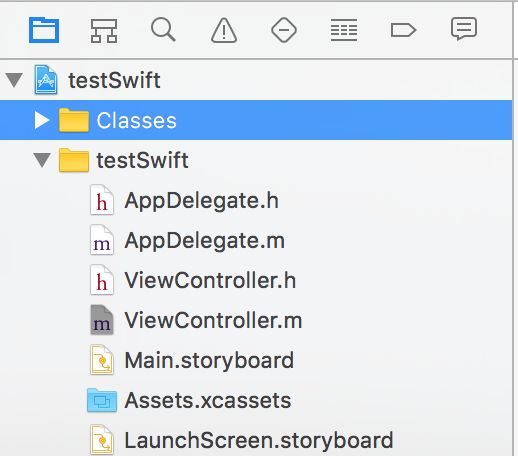This screenshot has height=456, width=518.
Task: Show the Debug navigator lines icon
Action: click(x=344, y=30)
